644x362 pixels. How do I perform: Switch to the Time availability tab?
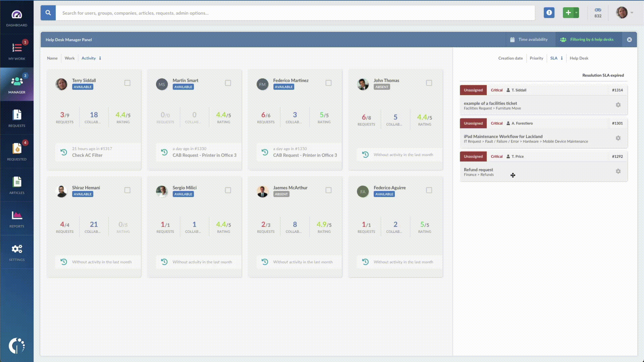533,40
